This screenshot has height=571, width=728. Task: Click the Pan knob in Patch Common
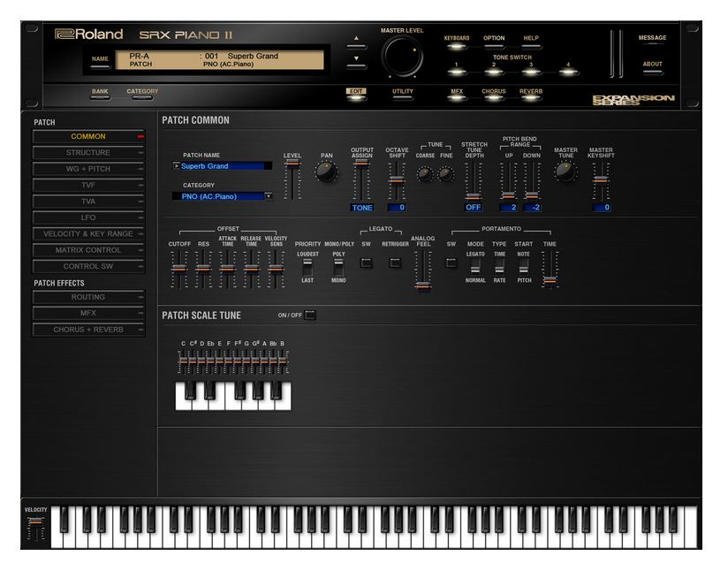pos(326,172)
